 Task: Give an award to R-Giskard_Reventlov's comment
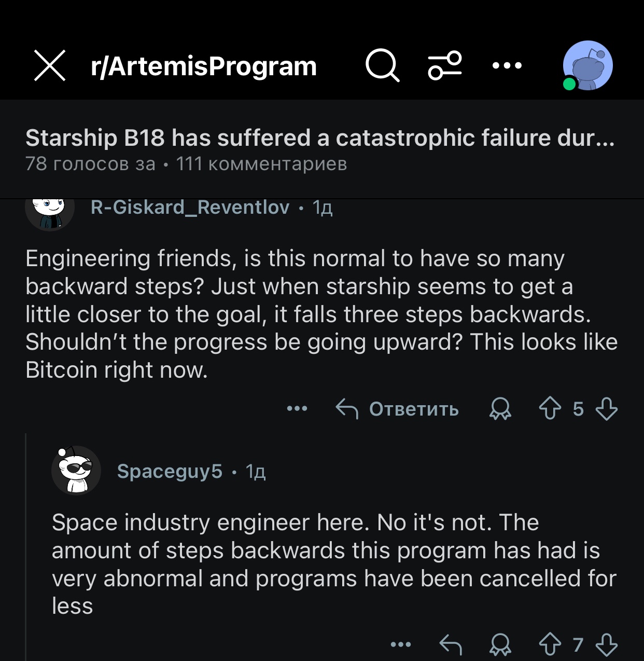pos(500,409)
